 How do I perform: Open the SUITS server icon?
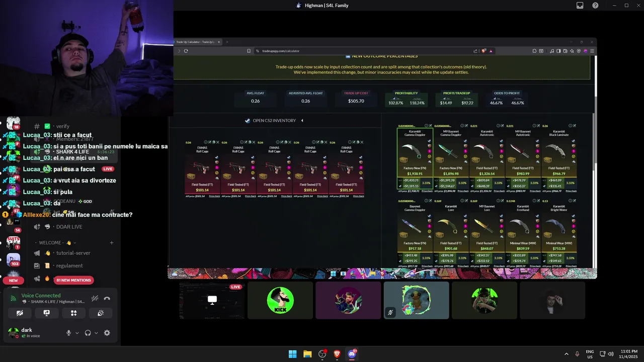point(13,242)
